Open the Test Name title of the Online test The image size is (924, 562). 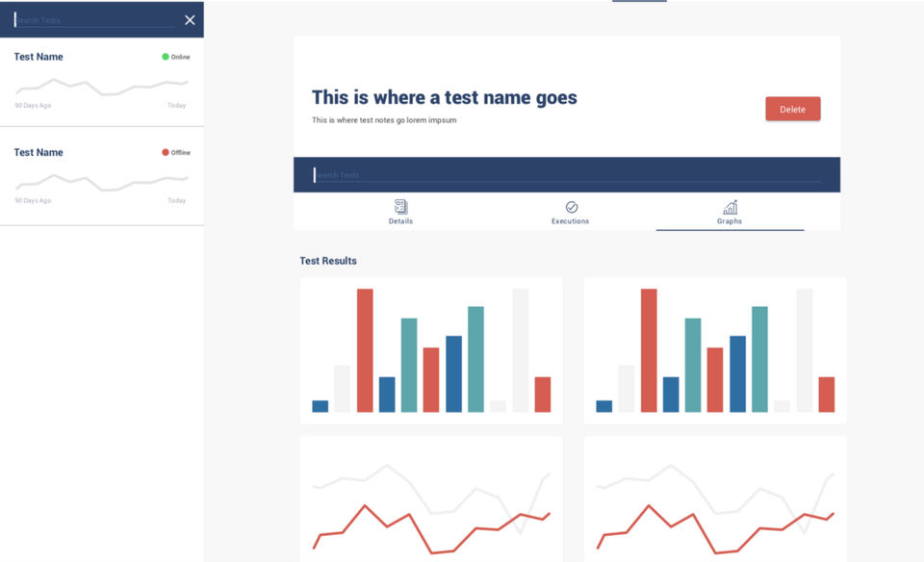click(x=38, y=57)
